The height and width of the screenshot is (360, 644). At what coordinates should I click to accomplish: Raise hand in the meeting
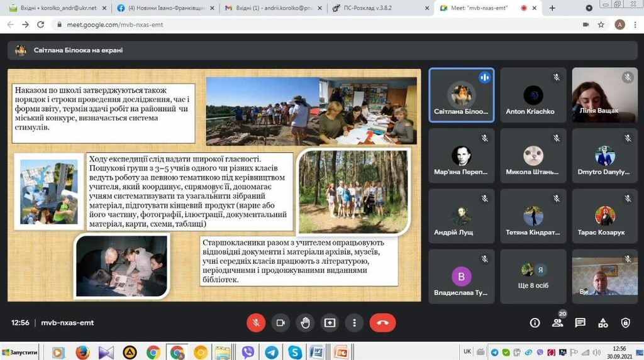click(305, 323)
